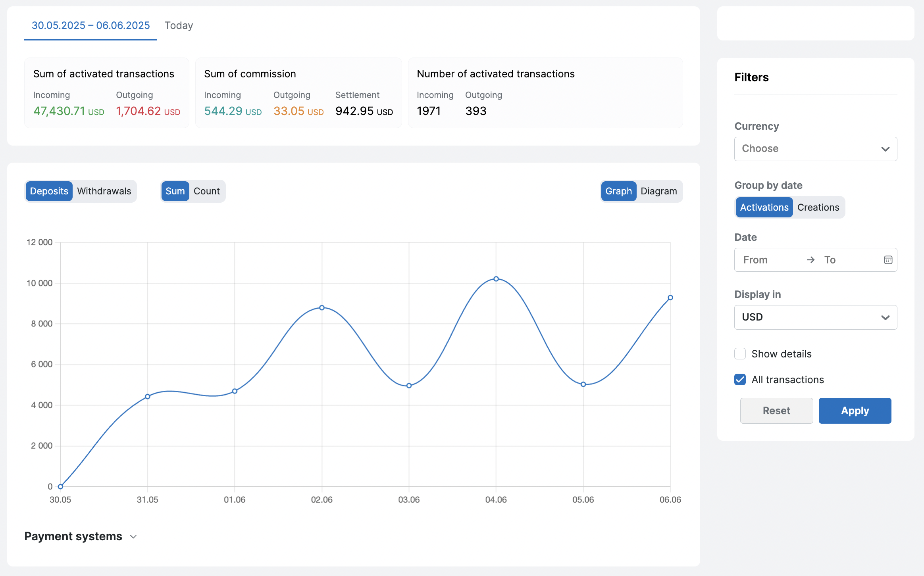The image size is (924, 576).
Task: Switch the view to Diagram
Action: (x=658, y=191)
